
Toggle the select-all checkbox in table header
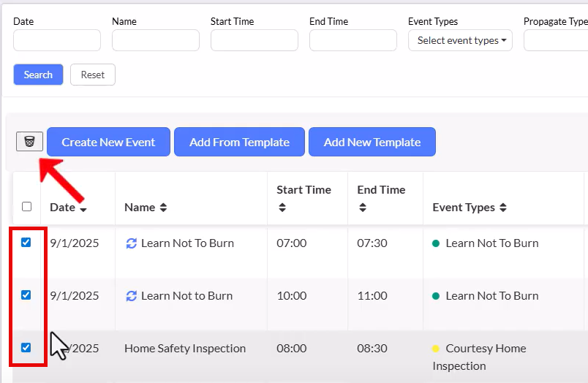coord(27,207)
